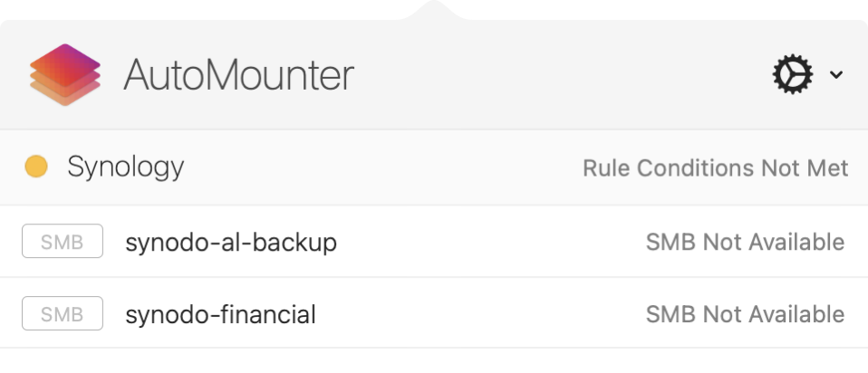
Task: Click the Rule Conditions Not Met status
Action: pos(715,168)
